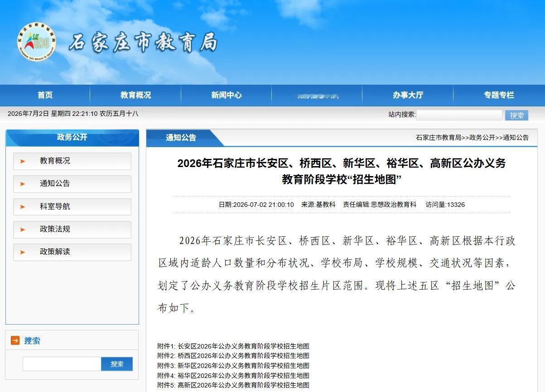Viewport: 545px width, 392px height.
Task: Click the orange arrow beside 政策法规
Action: tap(23, 229)
